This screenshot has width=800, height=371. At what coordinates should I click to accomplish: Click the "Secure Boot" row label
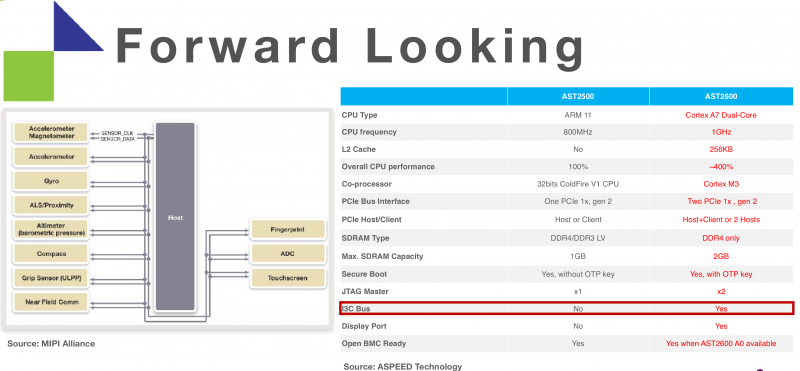pyautogui.click(x=364, y=274)
